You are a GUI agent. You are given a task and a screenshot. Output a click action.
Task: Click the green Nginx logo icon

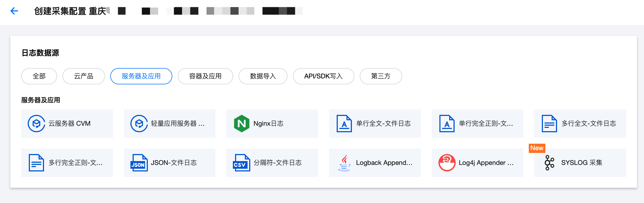[241, 124]
